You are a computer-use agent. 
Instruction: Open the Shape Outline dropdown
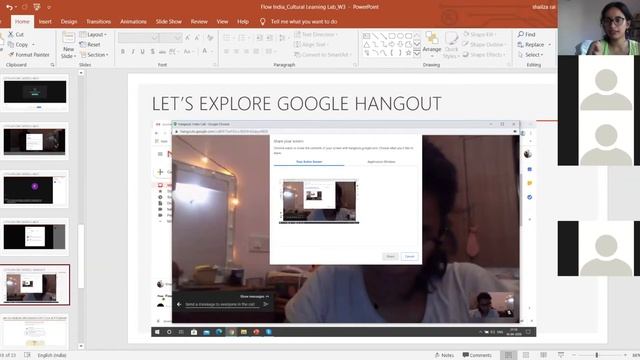(484, 44)
